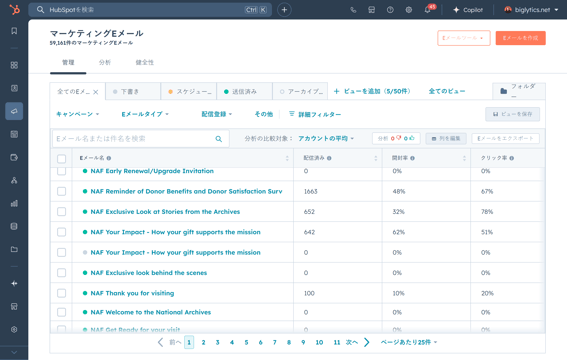Open the marketplace icon in top bar
Screen dimensions: 567x360
[x=371, y=10]
